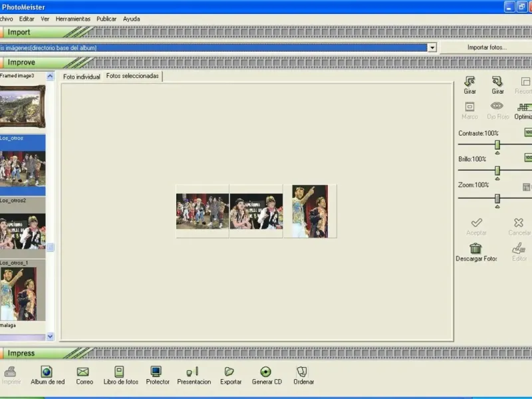Screen dimensions: 532x399
Task: Click the Contraste:100% label
Action: tap(478, 134)
